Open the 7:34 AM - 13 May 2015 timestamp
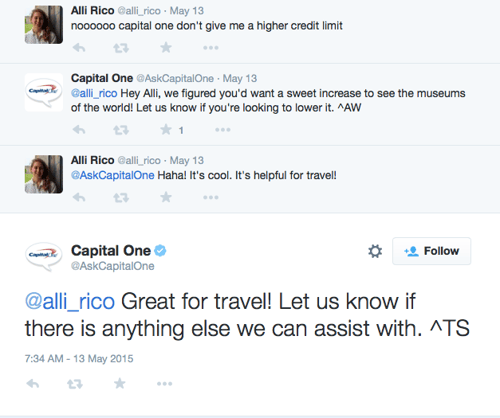500x418 pixels. 79,359
